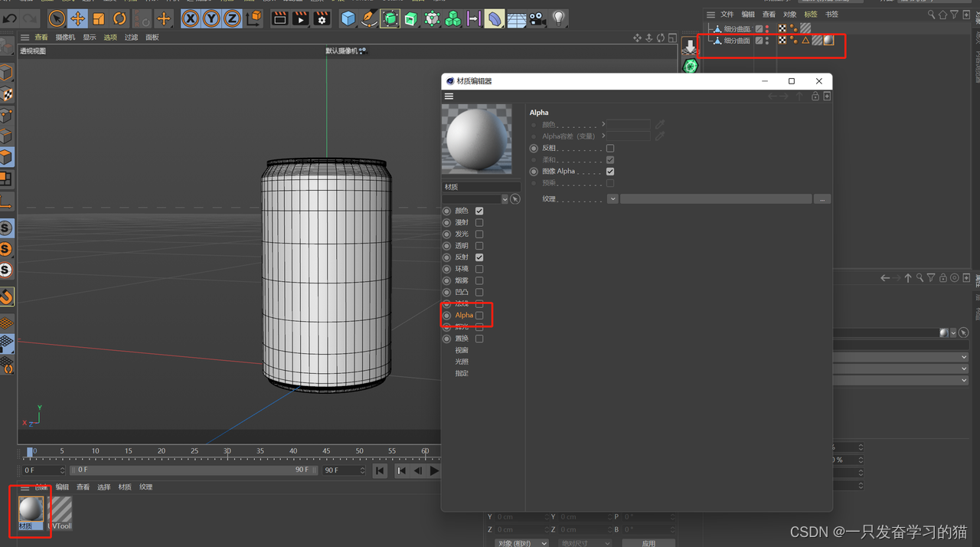Open the 纹理 menu in material manager
This screenshot has height=547, width=980.
coord(145,487)
